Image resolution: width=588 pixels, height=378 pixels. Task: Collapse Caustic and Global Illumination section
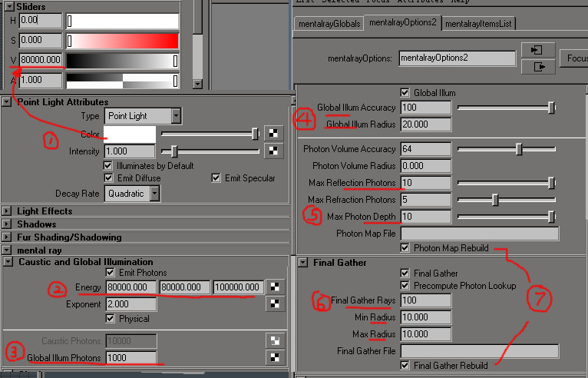tap(8, 262)
